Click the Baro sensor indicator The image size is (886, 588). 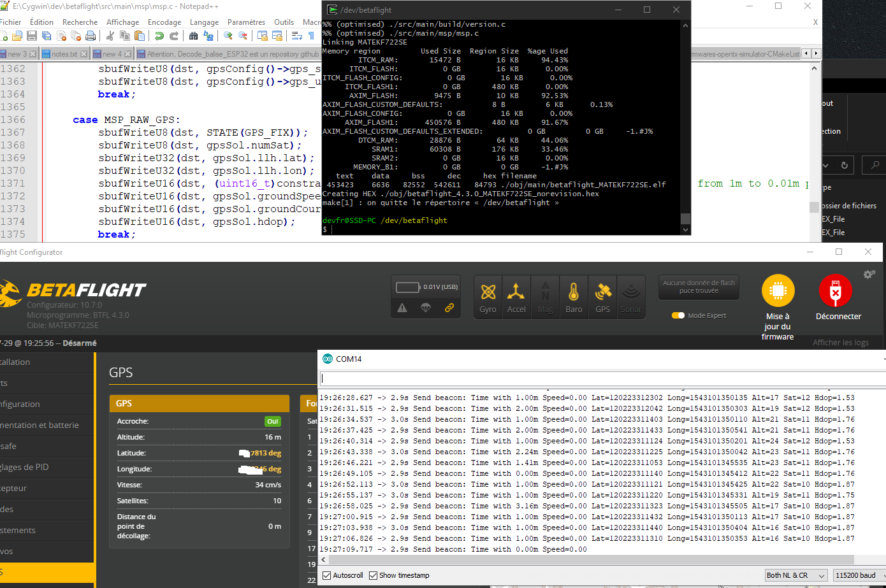(x=574, y=296)
